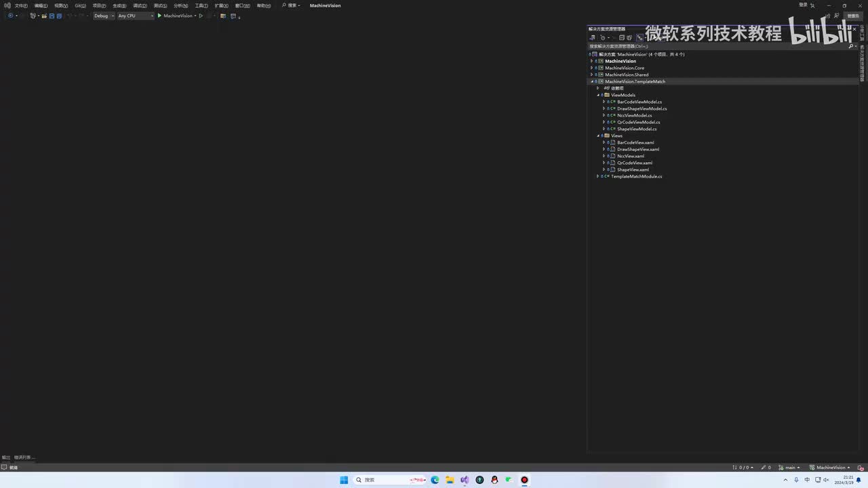Open the 视图(V) menu
The height and width of the screenshot is (488, 868).
61,5
